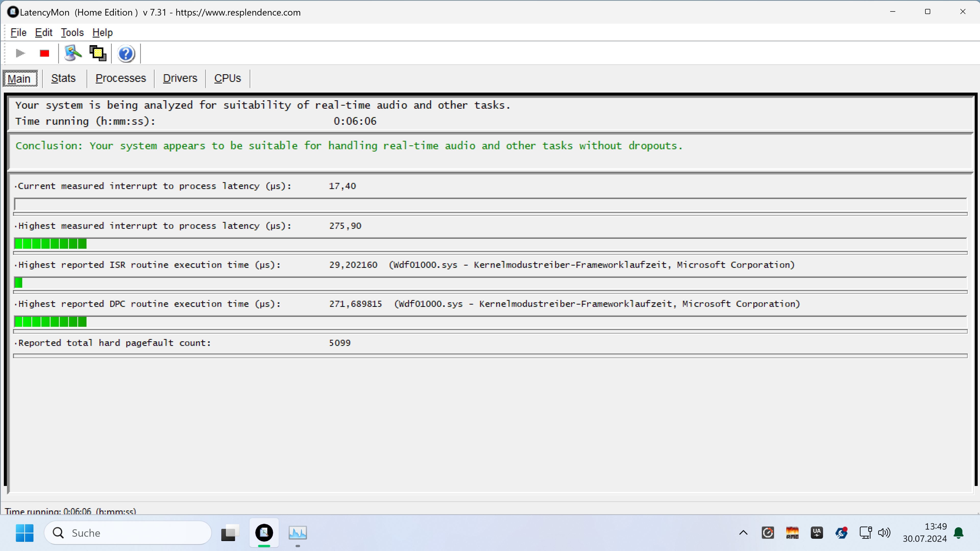The width and height of the screenshot is (980, 551).
Task: Click the ISR routine execution time bar
Action: tap(490, 283)
